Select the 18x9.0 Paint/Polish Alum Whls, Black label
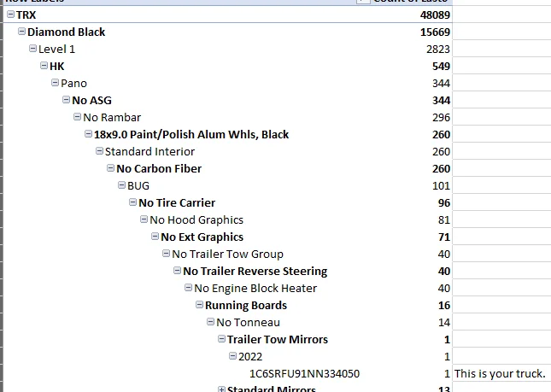The height and width of the screenshot is (392, 551). click(x=191, y=135)
